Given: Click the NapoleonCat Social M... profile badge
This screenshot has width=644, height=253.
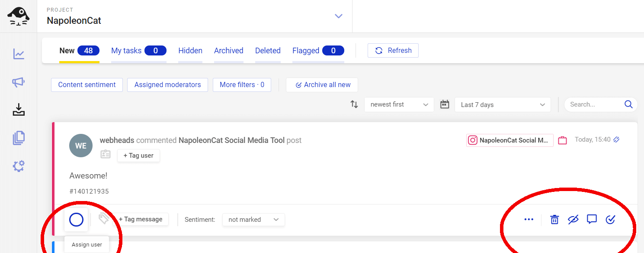Looking at the screenshot, I should 510,140.
